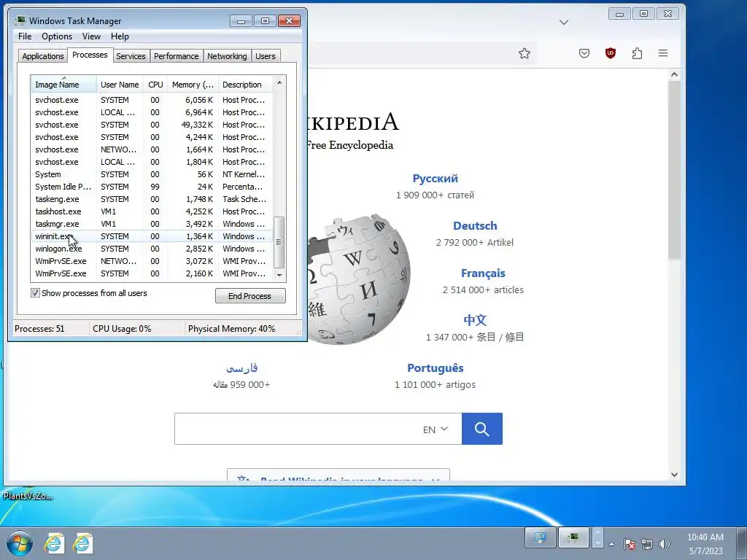This screenshot has width=747, height=560.
Task: Open the Windows Start orb
Action: (x=19, y=542)
